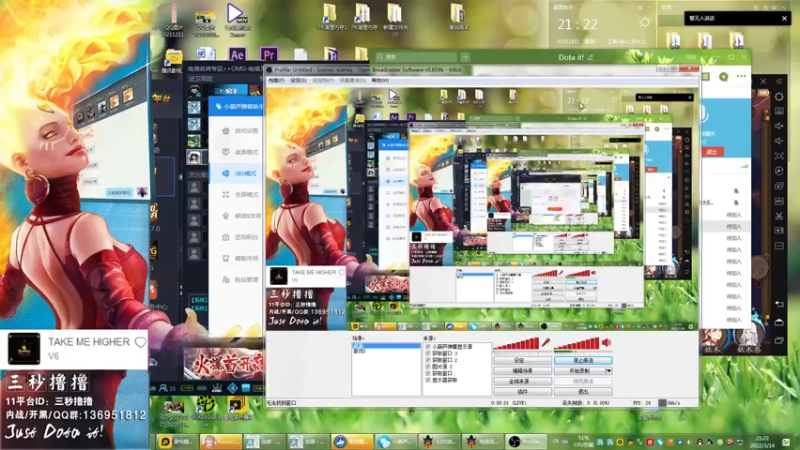Click the 设定 button in main OBS controls
800x450 pixels.
coord(522,360)
